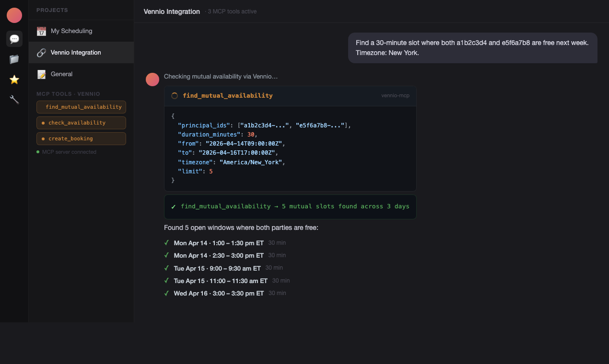The height and width of the screenshot is (364, 609).
Task: Click the to timestamp 2026-04-16T17:00:00Z
Action: (x=236, y=153)
